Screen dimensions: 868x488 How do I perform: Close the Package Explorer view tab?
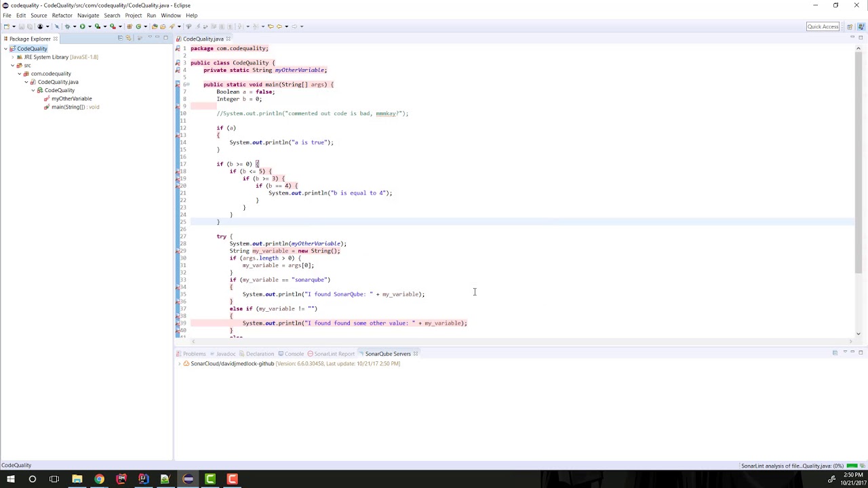pos(56,39)
